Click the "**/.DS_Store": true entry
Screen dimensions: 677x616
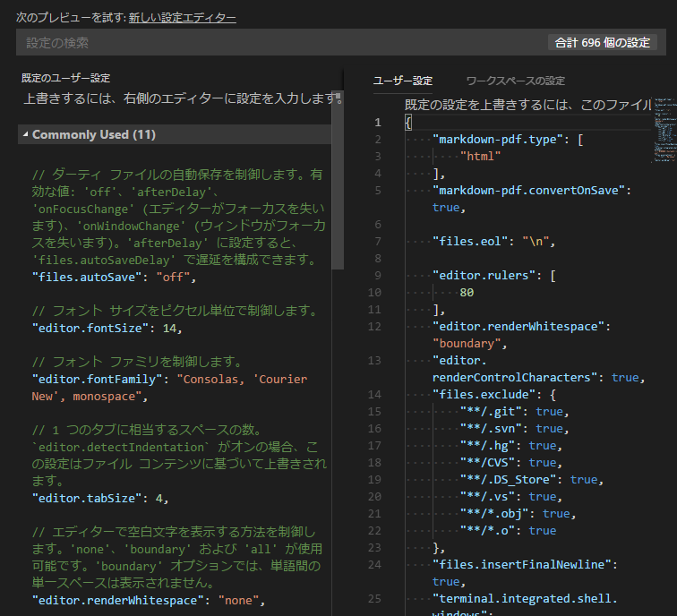click(532, 480)
